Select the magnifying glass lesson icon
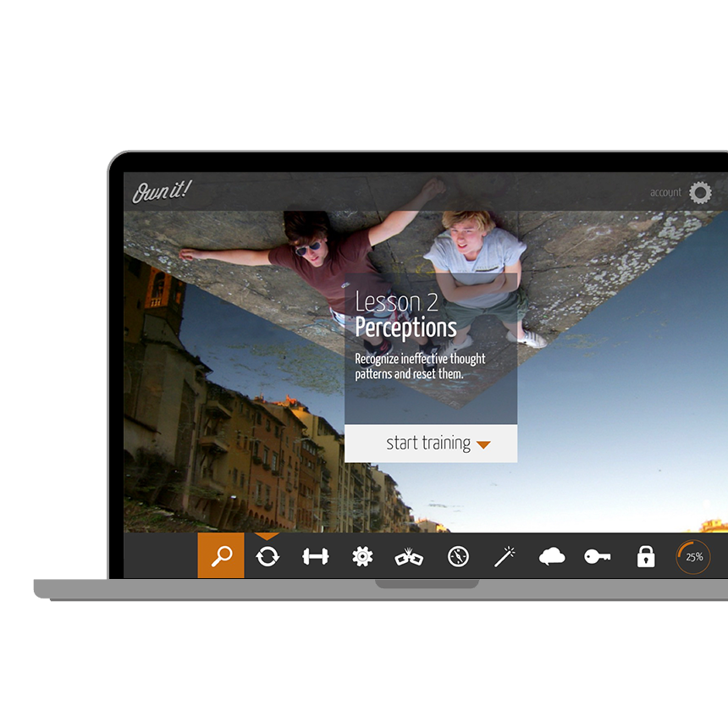Screen dimensions: 728x728 click(221, 556)
